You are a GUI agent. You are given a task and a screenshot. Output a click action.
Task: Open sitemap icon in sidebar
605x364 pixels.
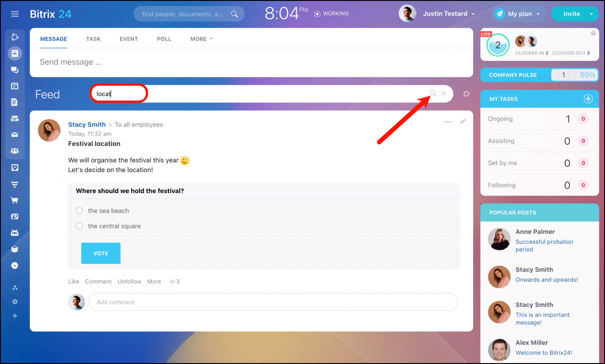[x=15, y=288]
